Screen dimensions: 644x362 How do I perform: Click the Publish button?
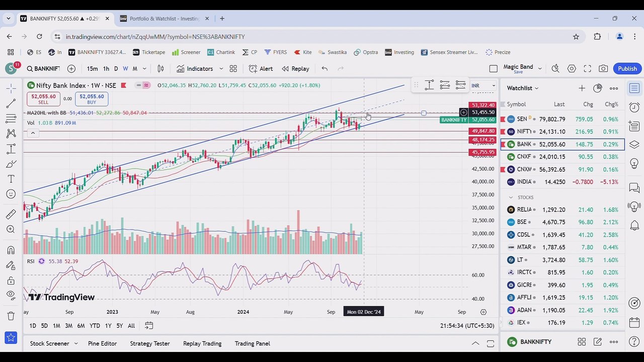pos(627,68)
